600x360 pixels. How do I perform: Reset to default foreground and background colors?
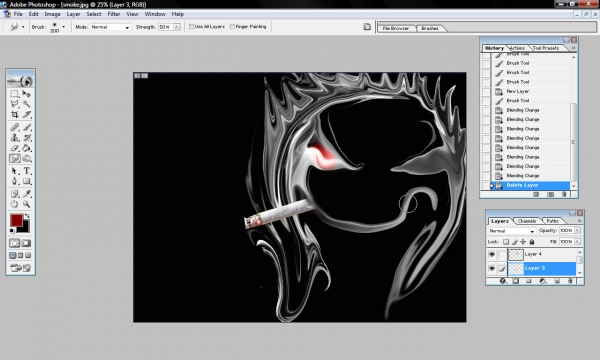(12, 230)
